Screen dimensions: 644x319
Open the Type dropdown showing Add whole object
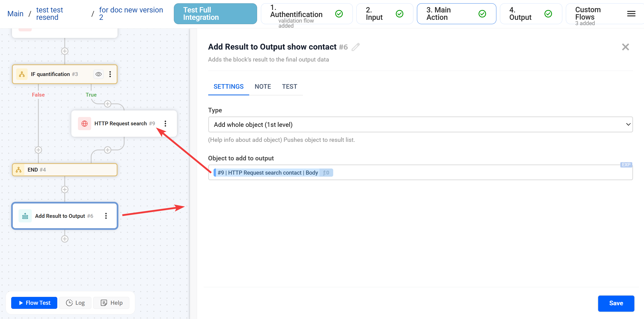pyautogui.click(x=420, y=125)
